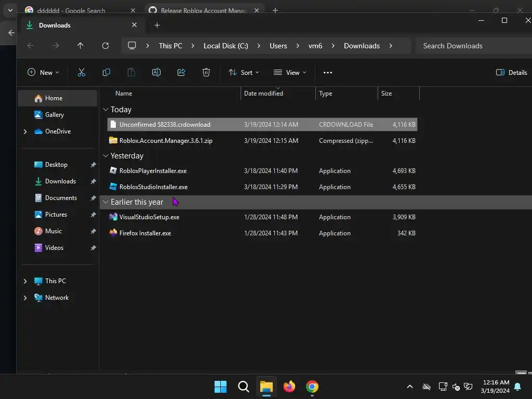Image resolution: width=532 pixels, height=399 pixels.
Task: Click the Search Downloads field
Action: click(473, 46)
